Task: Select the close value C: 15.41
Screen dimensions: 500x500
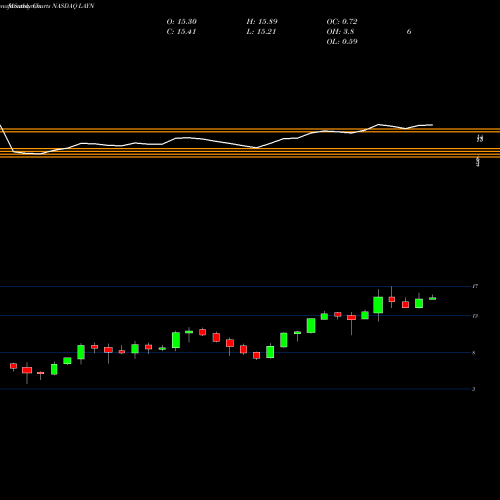Action: tap(181, 32)
